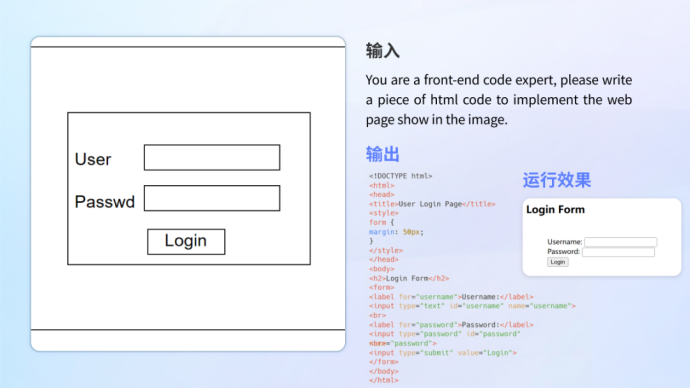
Task: Click the Password field in rendered result
Action: click(x=618, y=252)
